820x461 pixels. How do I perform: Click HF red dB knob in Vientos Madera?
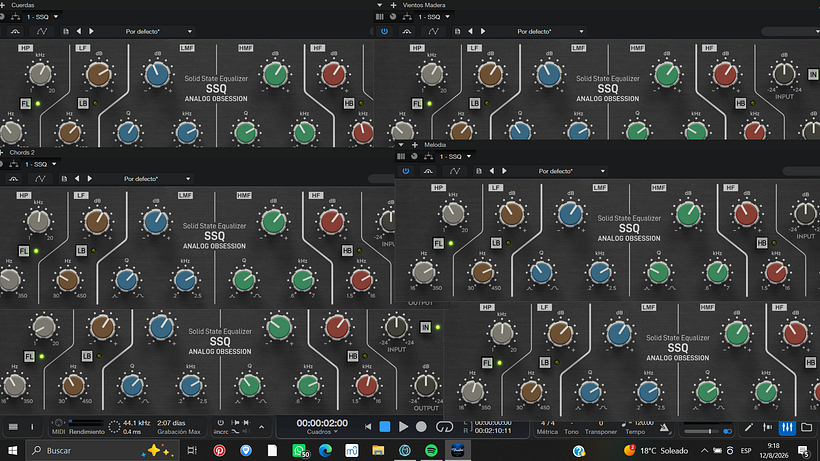click(x=725, y=74)
